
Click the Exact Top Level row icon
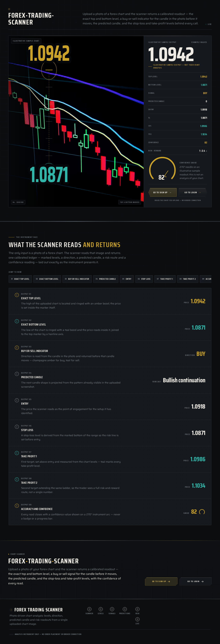pyautogui.click(x=17, y=295)
